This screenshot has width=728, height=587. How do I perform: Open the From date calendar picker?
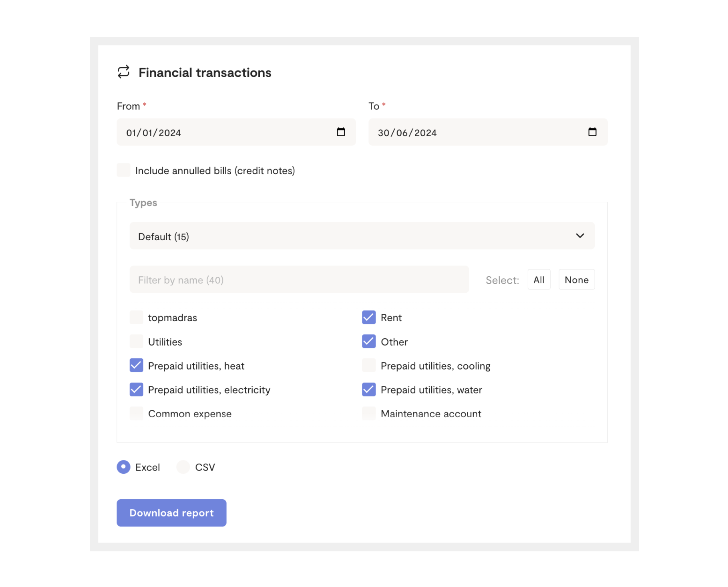click(x=341, y=132)
